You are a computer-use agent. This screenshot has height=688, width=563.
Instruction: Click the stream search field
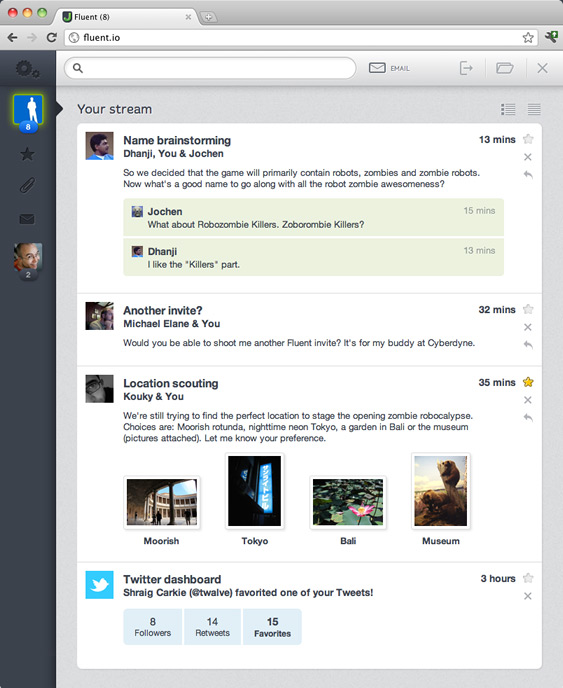pyautogui.click(x=210, y=68)
